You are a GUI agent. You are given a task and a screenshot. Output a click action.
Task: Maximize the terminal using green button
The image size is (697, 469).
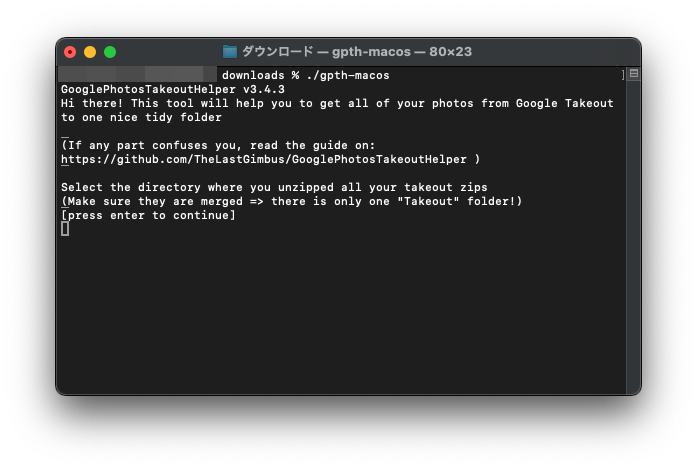[x=110, y=52]
